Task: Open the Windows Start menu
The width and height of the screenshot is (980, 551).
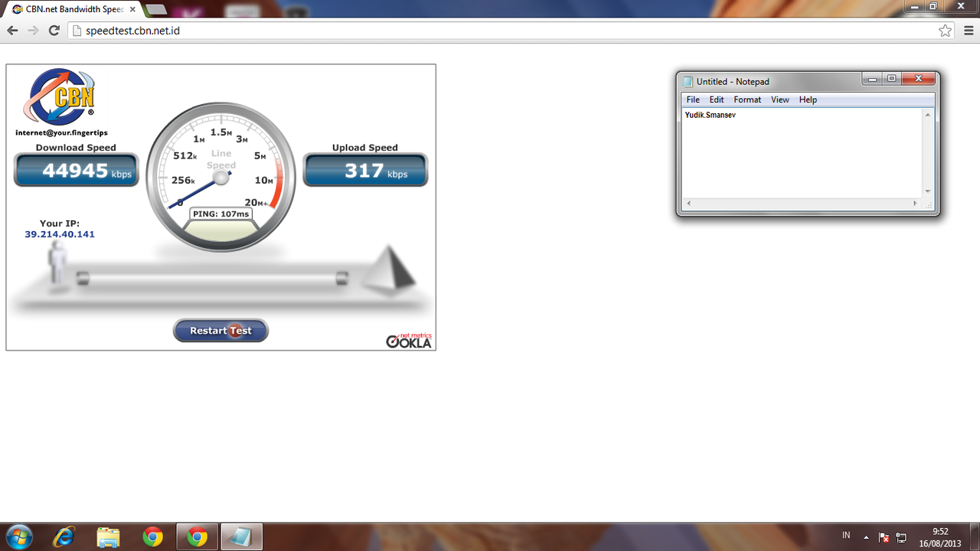Action: click(18, 537)
